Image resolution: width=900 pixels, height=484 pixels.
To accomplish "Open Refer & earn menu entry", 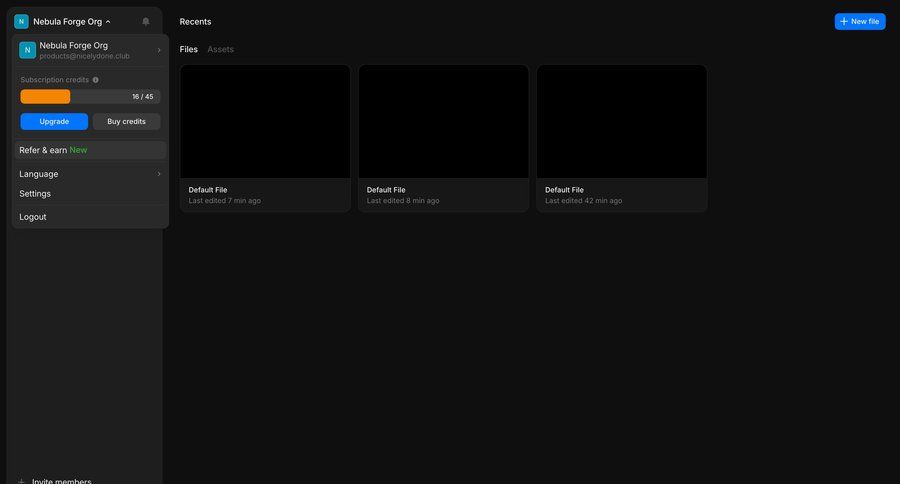I will (x=90, y=150).
